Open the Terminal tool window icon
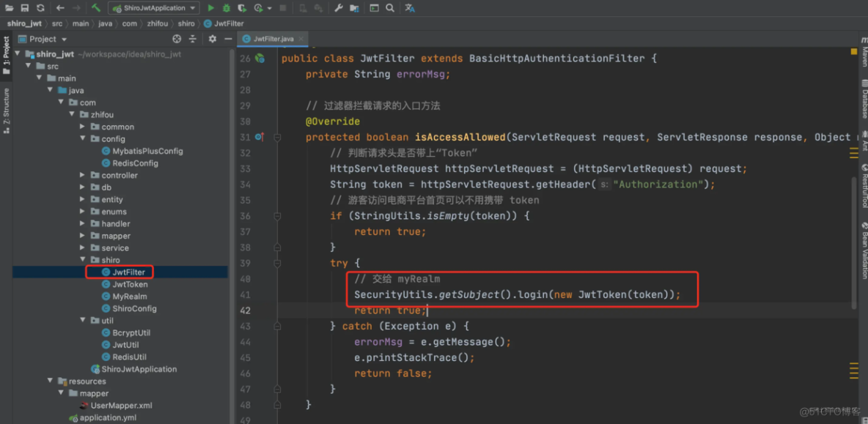The height and width of the screenshot is (424, 868). [x=373, y=7]
